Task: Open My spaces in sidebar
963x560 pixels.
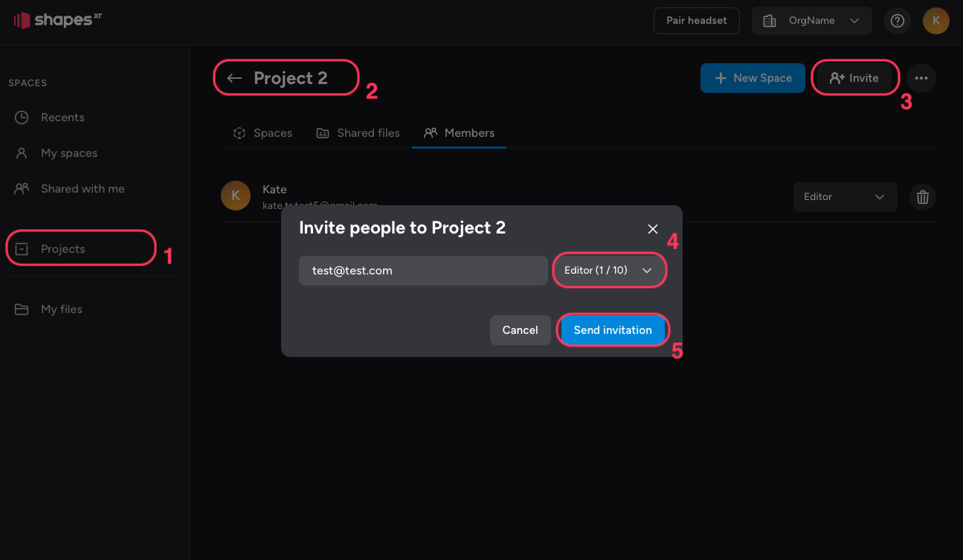Action: pyautogui.click(x=69, y=153)
